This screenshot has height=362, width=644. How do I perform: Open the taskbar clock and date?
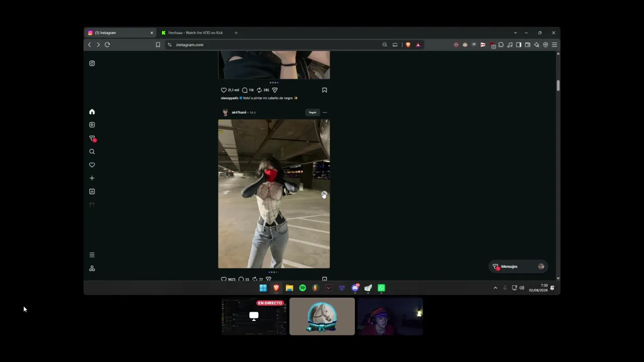click(x=538, y=288)
